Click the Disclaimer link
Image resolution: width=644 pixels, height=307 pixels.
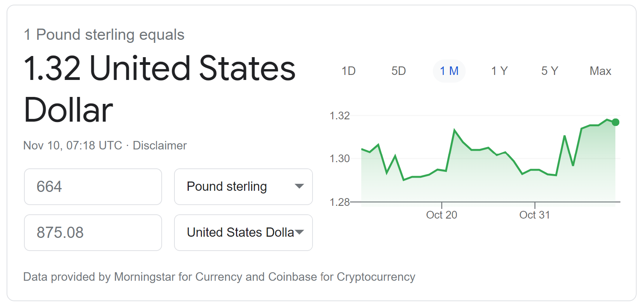159,146
